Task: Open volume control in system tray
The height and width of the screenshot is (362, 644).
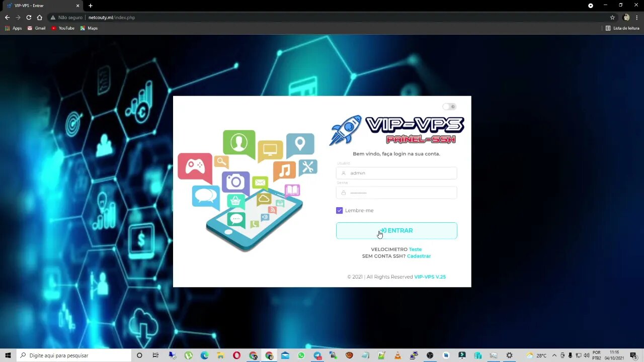Action: tap(586, 355)
